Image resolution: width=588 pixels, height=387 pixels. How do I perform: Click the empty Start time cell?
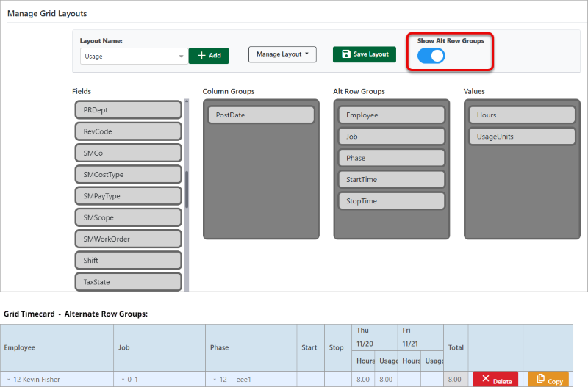pyautogui.click(x=310, y=379)
